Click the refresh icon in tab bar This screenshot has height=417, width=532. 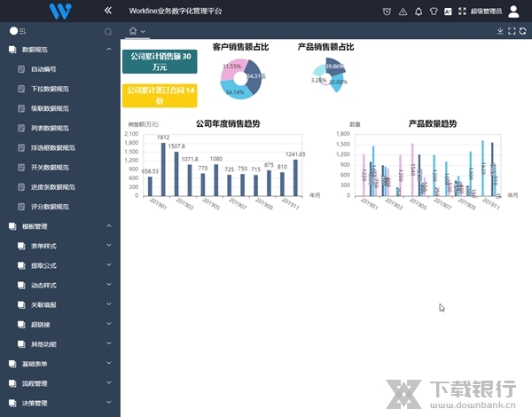[523, 31]
